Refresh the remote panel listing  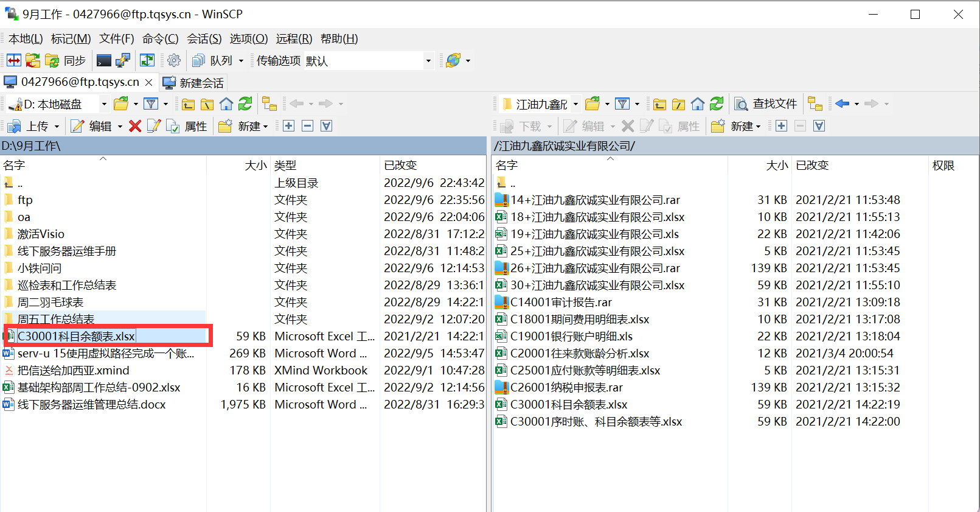(x=717, y=104)
